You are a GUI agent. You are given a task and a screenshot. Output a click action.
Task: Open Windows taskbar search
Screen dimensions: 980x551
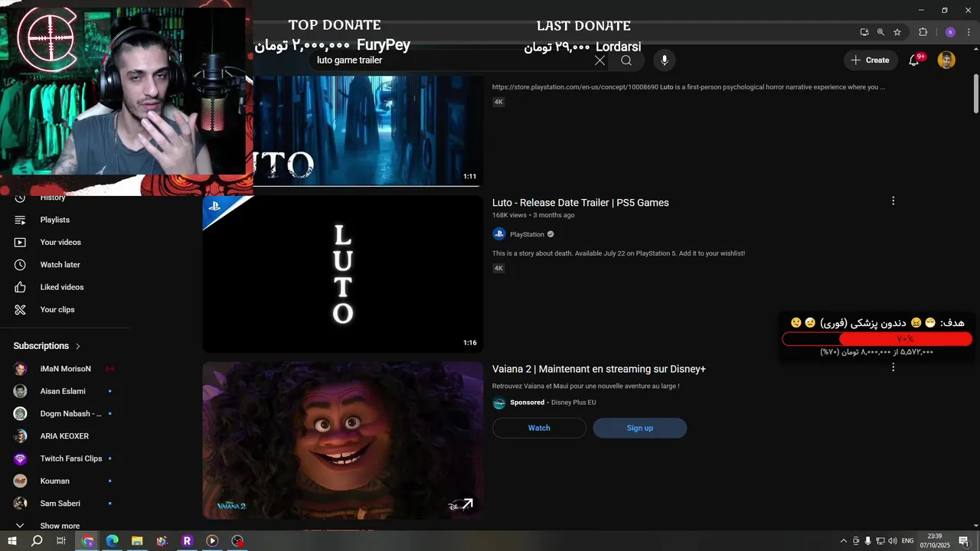[37, 541]
